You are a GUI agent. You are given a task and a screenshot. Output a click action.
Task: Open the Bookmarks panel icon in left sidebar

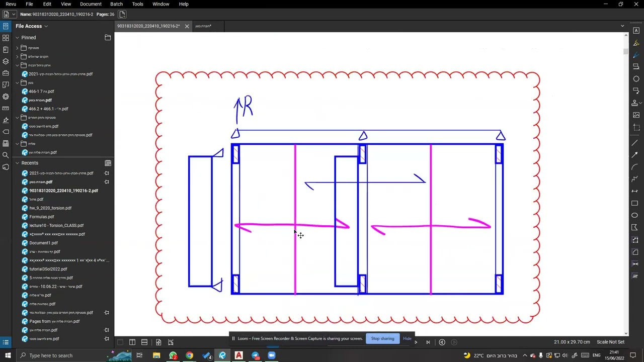(x=6, y=49)
